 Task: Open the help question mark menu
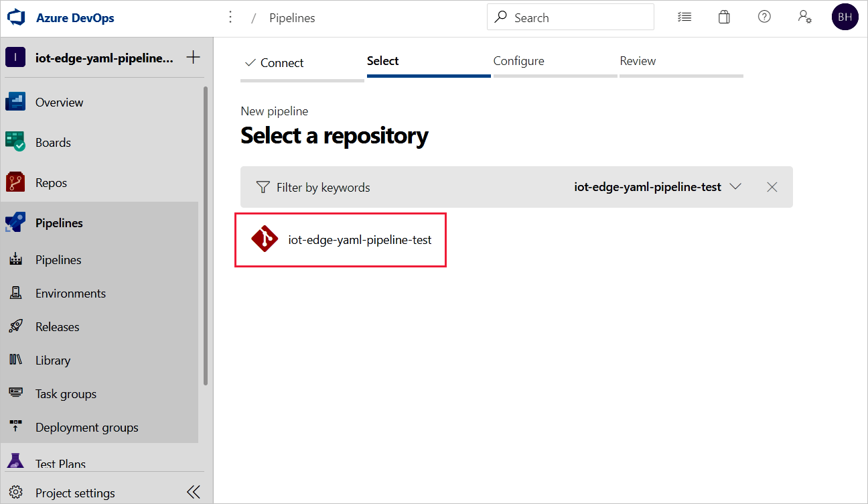764,17
